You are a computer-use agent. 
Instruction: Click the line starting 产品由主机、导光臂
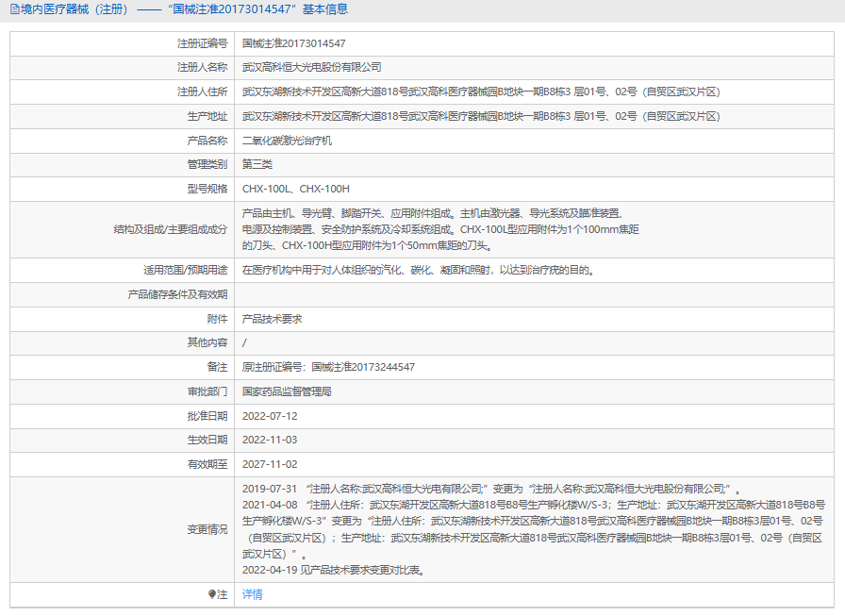(433, 213)
